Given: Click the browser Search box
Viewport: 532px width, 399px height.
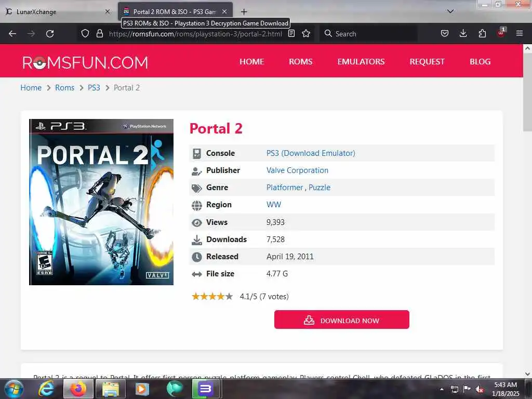Looking at the screenshot, I should click(368, 34).
